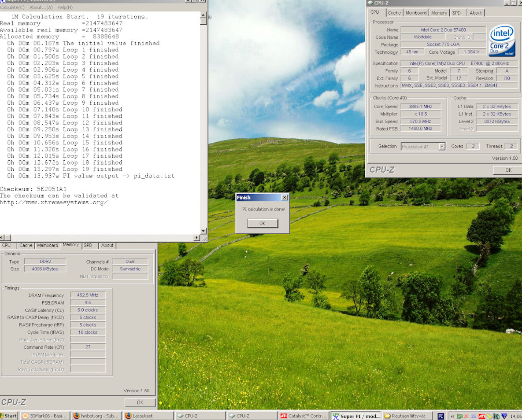Open Super PI Help menu

tap(65, 7)
